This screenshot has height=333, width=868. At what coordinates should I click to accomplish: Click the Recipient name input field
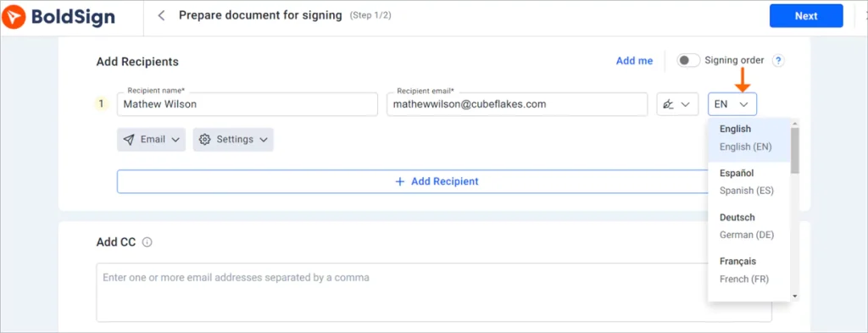point(248,104)
